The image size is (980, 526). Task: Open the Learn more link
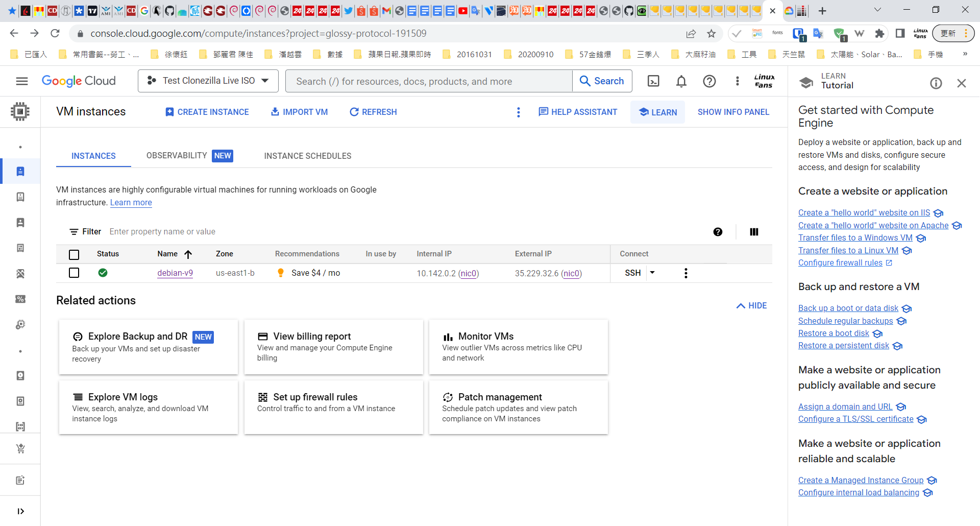coord(131,203)
